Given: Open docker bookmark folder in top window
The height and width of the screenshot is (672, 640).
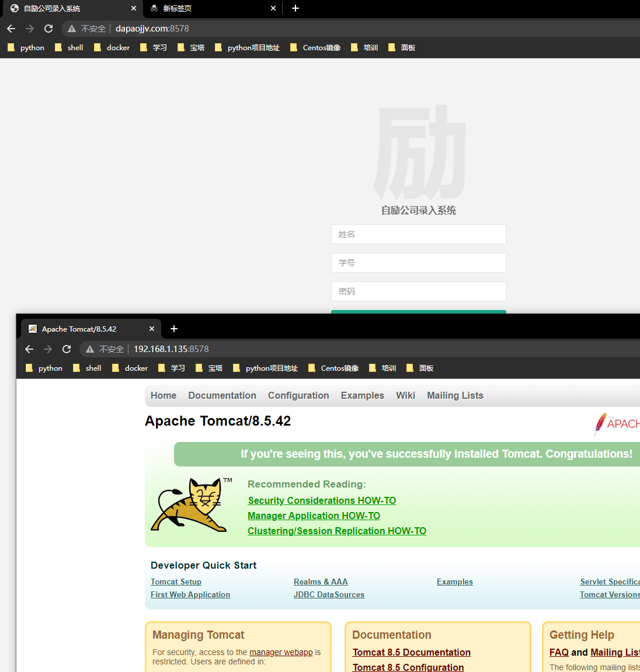Looking at the screenshot, I should tap(112, 47).
